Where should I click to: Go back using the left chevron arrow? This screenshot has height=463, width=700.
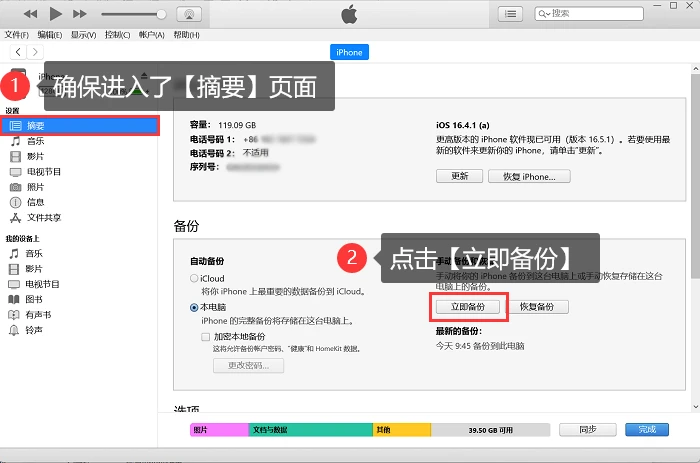18,52
